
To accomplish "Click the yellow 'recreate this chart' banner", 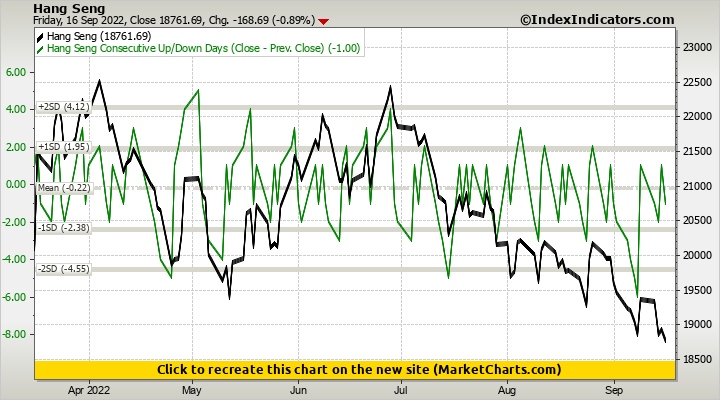I will pyautogui.click(x=359, y=370).
